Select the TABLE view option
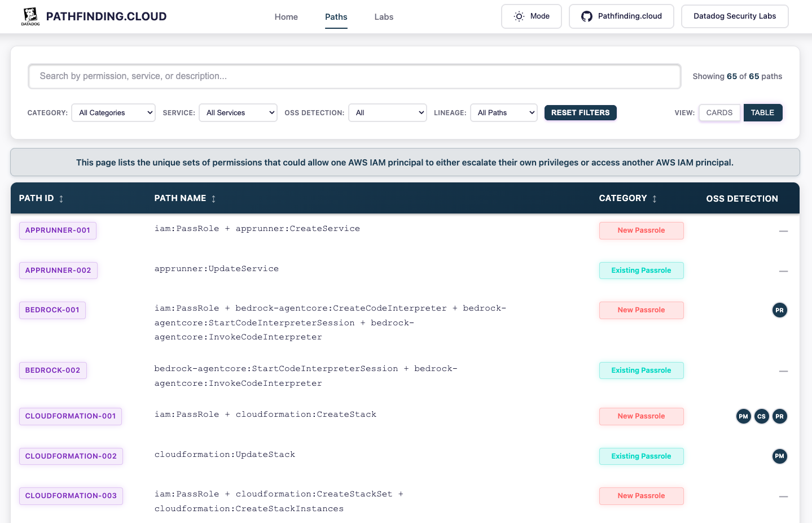Screen dimensions: 812x523 click(763, 112)
